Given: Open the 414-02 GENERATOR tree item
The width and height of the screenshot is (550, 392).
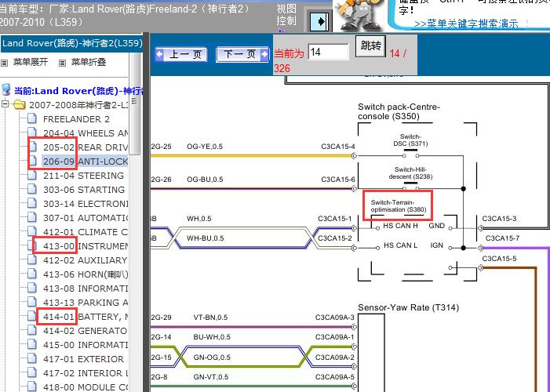Looking at the screenshot, I should (x=86, y=331).
